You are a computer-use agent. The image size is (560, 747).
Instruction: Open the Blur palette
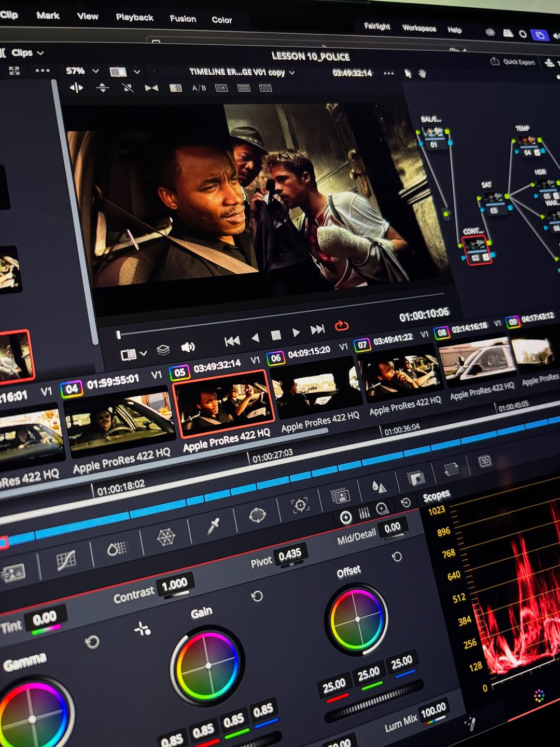tap(379, 487)
